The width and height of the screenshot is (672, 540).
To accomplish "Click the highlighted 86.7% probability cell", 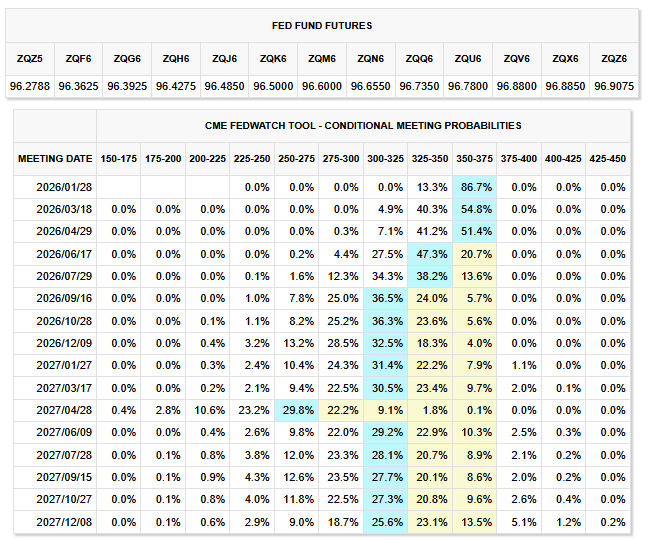I will (473, 187).
